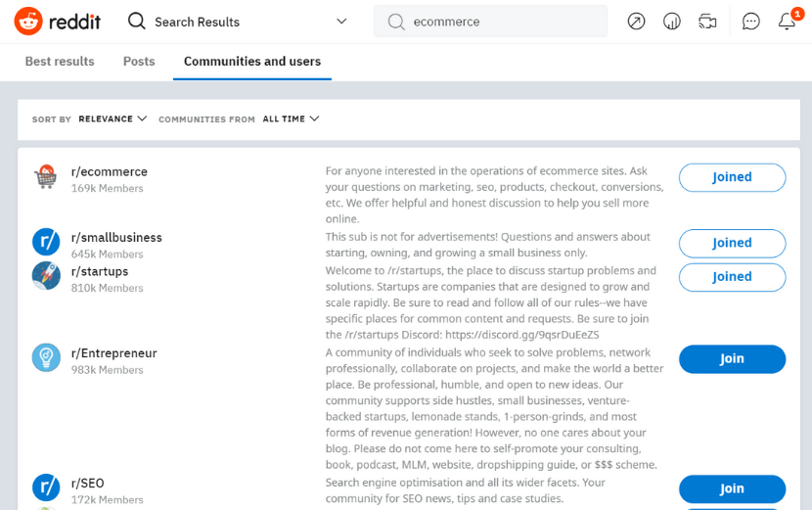Toggle Joined button for r/ecommerce
The image size is (812, 510).
[732, 177]
